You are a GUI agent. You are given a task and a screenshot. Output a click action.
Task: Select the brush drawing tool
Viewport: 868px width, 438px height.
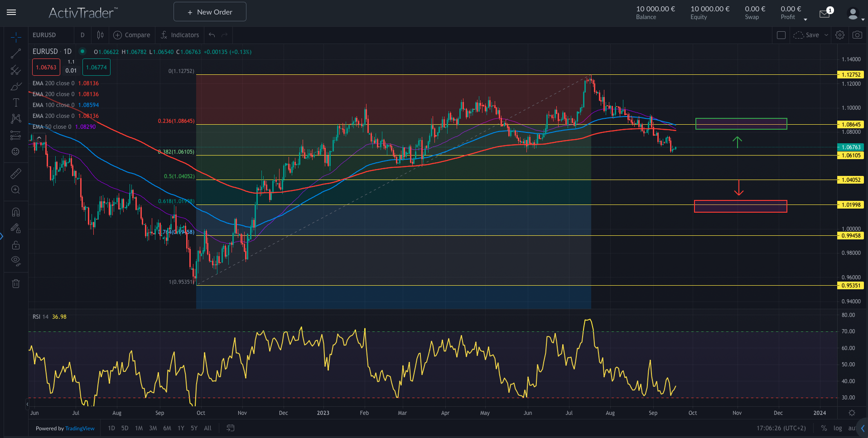point(16,86)
